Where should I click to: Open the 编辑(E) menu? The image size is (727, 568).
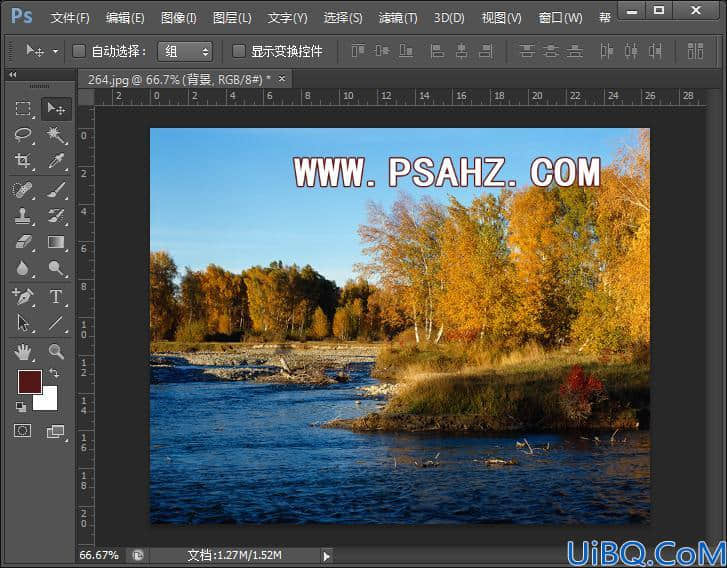pyautogui.click(x=125, y=18)
